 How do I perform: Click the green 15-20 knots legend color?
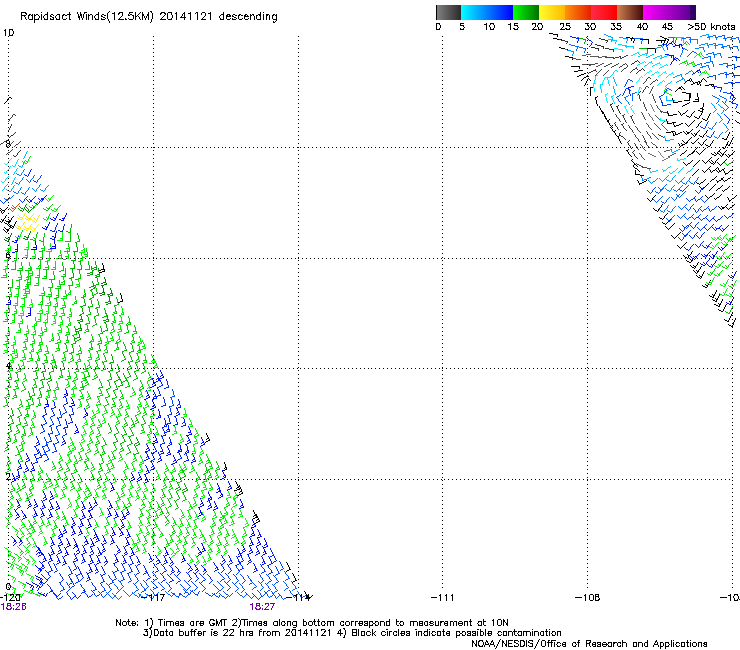point(526,12)
